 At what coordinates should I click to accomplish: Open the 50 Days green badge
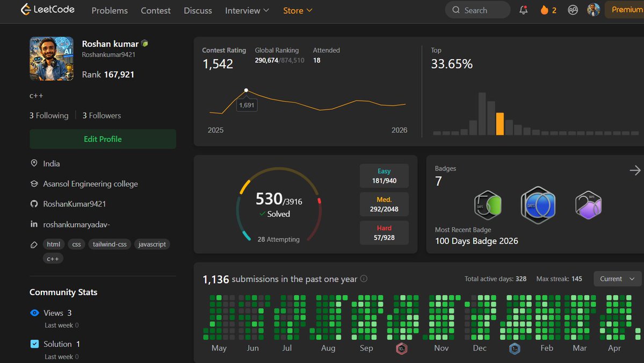tap(488, 205)
